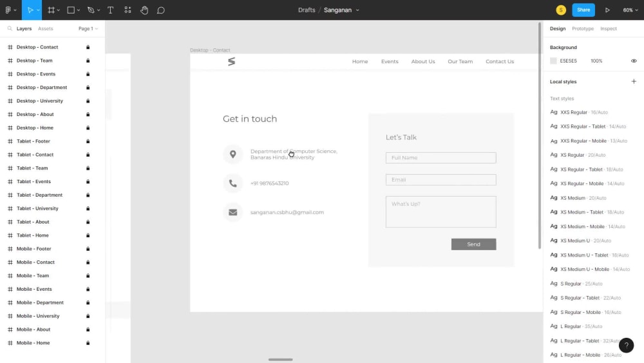Open the Page 1 dropdown
644x363 pixels.
tap(88, 29)
